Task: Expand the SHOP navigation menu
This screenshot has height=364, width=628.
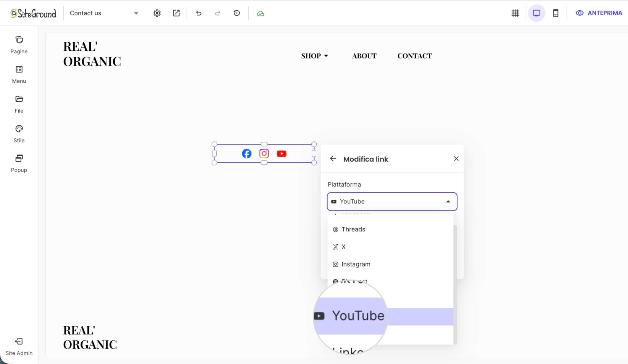Action: pos(315,56)
